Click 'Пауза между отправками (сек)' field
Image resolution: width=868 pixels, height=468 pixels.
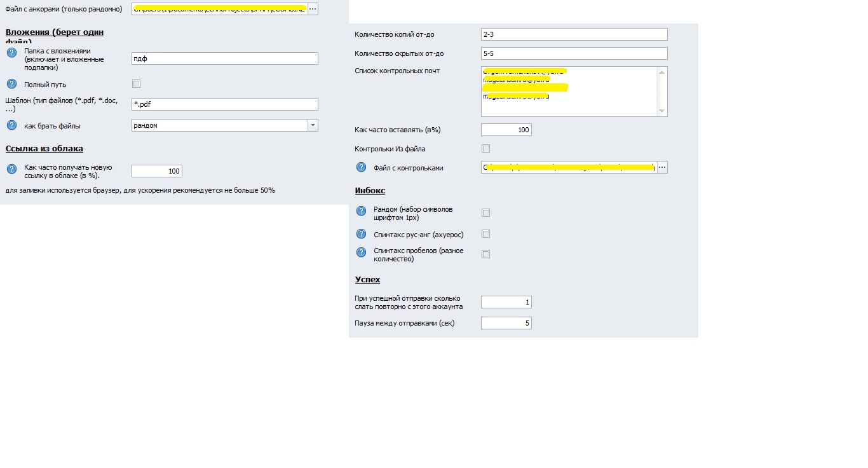coord(506,323)
